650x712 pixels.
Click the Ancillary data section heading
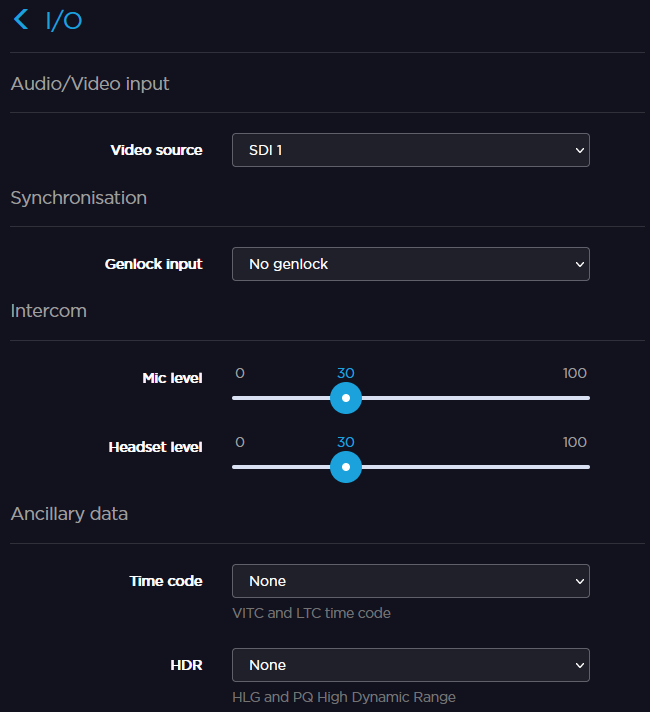pyautogui.click(x=69, y=514)
